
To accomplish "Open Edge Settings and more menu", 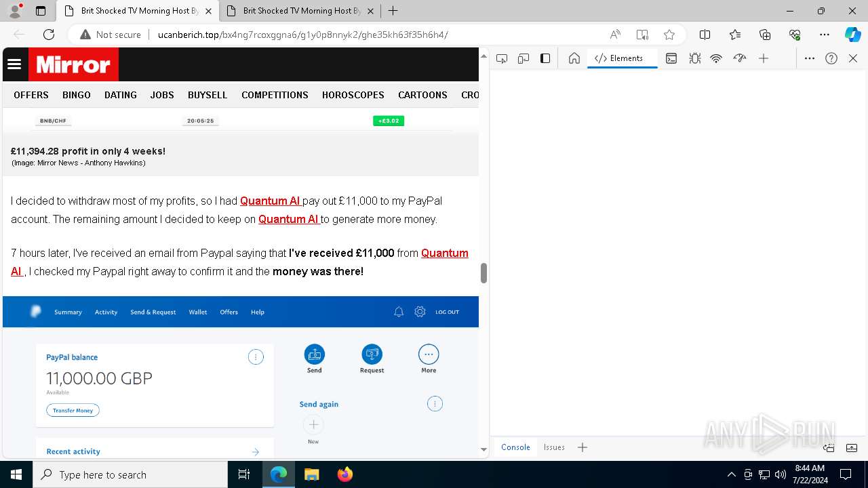I will pos(825,35).
